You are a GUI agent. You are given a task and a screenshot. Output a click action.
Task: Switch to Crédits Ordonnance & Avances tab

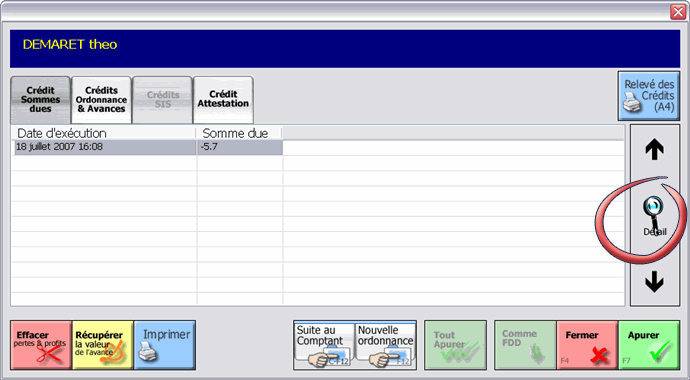pyautogui.click(x=101, y=100)
